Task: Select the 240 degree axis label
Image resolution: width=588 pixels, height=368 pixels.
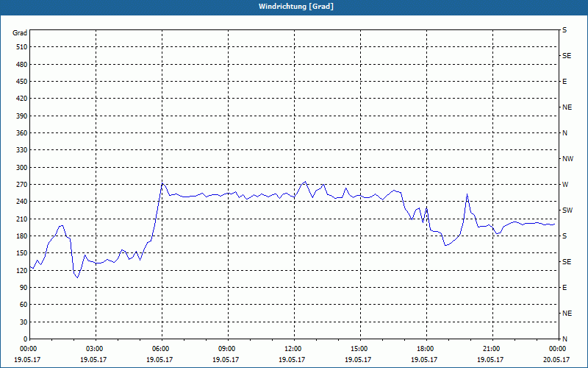Action: click(x=22, y=202)
